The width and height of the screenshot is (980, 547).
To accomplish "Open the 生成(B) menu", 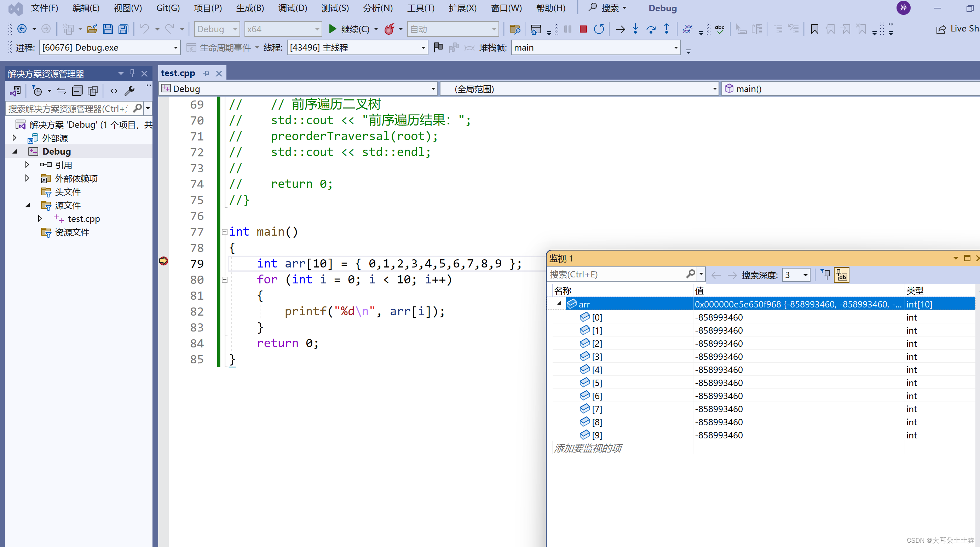I will click(249, 8).
